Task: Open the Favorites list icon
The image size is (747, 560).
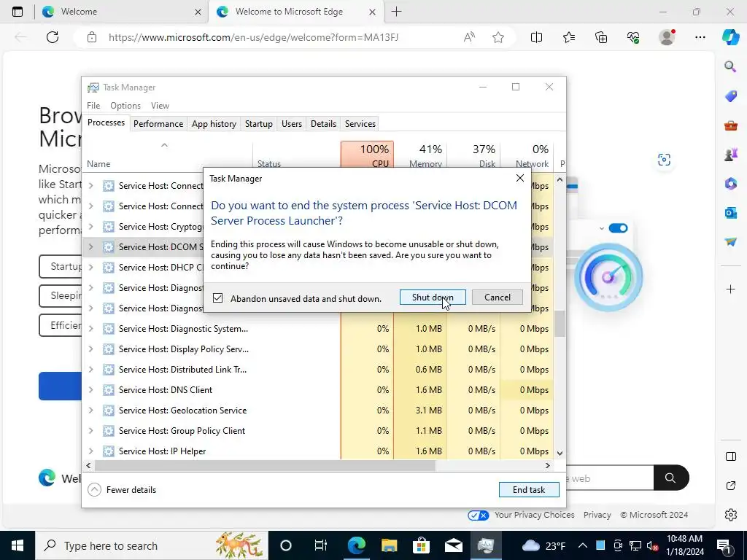Action: tap(569, 37)
